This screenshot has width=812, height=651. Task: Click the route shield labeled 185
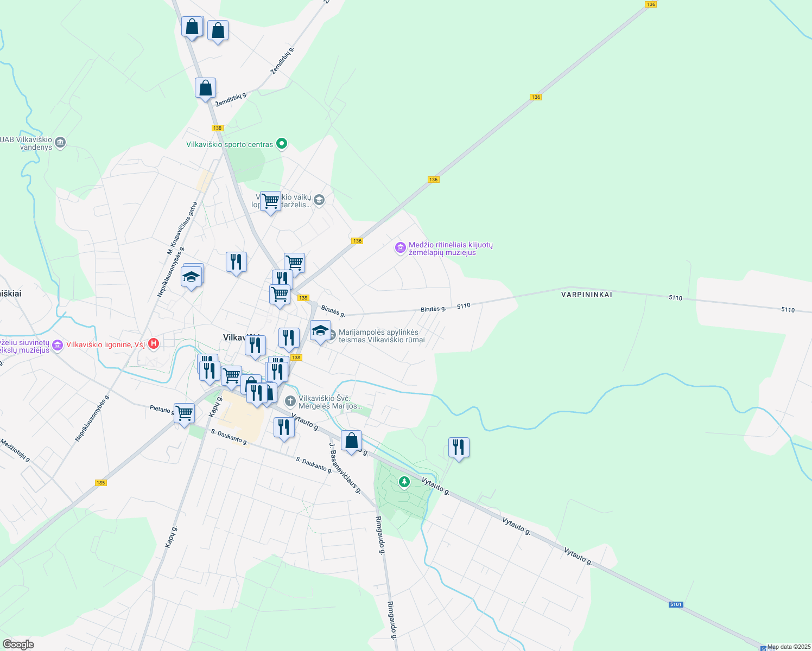tap(101, 482)
